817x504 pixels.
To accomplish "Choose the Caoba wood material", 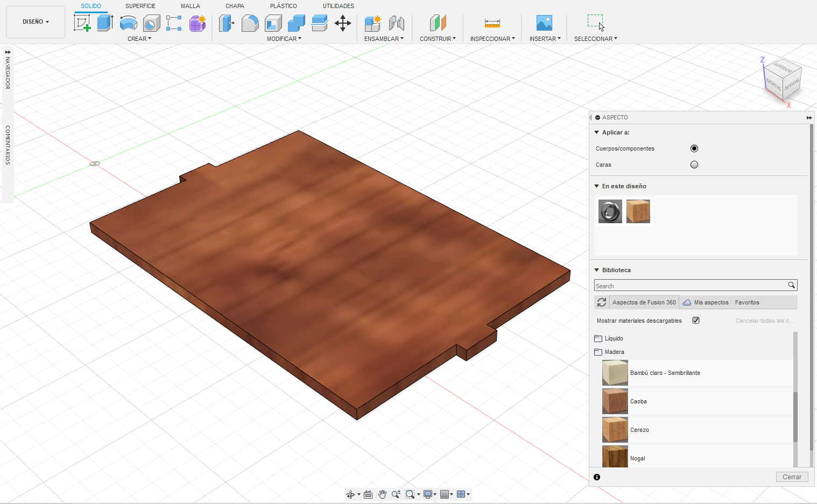I will tap(697, 401).
